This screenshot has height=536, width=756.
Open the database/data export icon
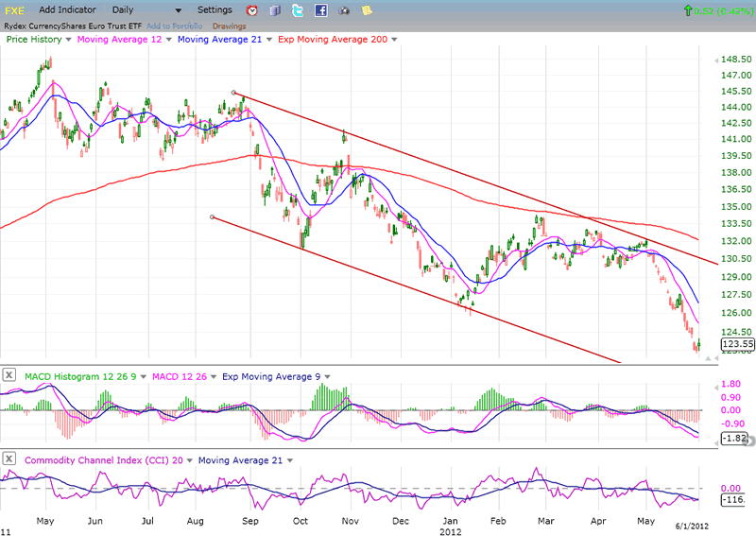pos(275,10)
